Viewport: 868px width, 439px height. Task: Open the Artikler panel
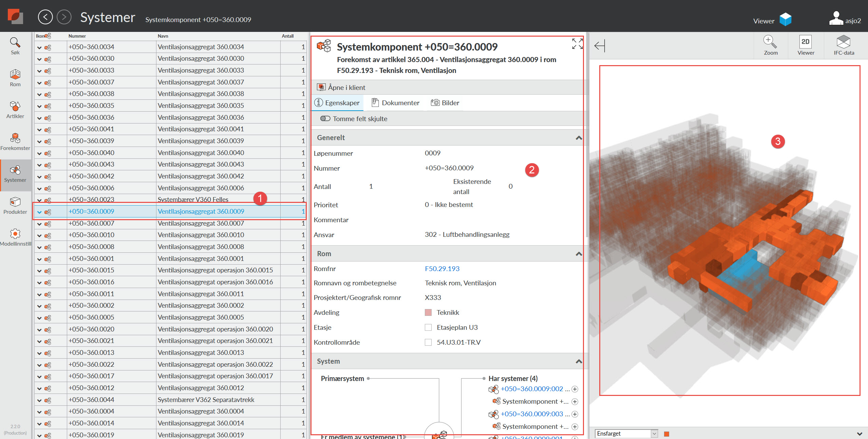point(15,109)
